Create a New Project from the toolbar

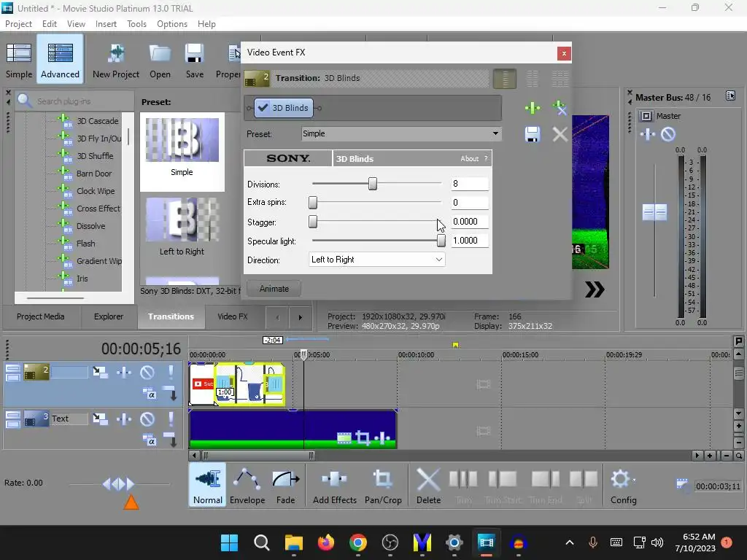[116, 60]
